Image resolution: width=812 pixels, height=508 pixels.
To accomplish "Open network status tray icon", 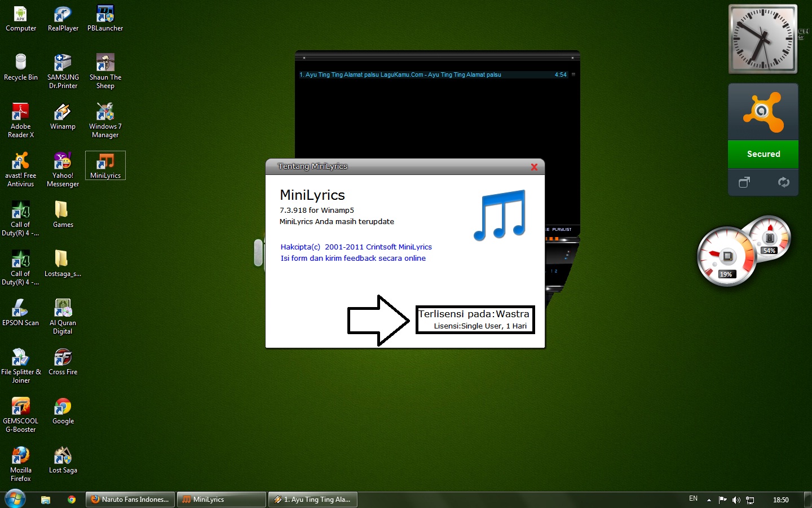I will (750, 500).
